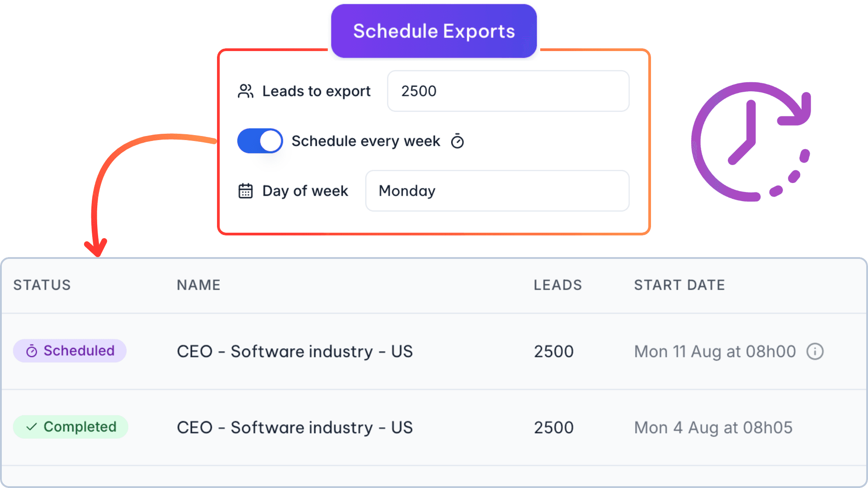Click the START DATE column header
This screenshot has height=488, width=868.
click(x=679, y=285)
